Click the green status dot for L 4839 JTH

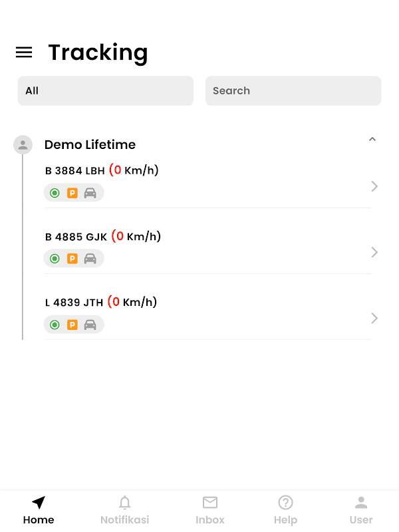tap(55, 325)
